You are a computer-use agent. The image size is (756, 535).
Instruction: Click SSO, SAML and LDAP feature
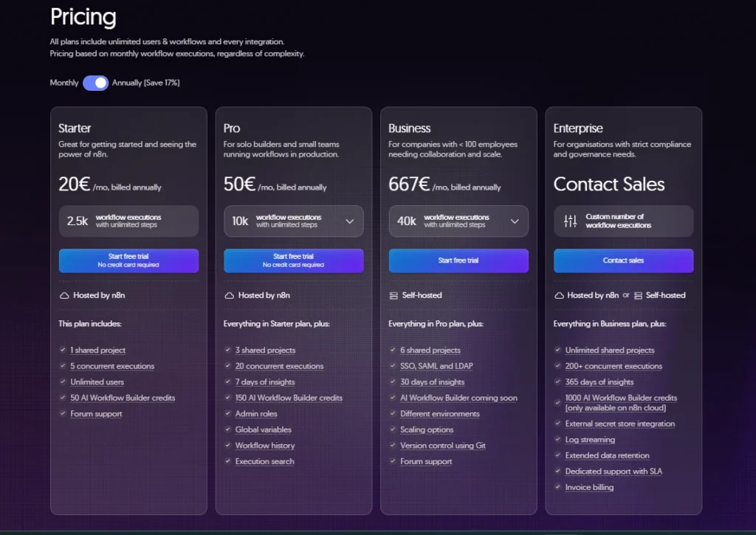436,366
